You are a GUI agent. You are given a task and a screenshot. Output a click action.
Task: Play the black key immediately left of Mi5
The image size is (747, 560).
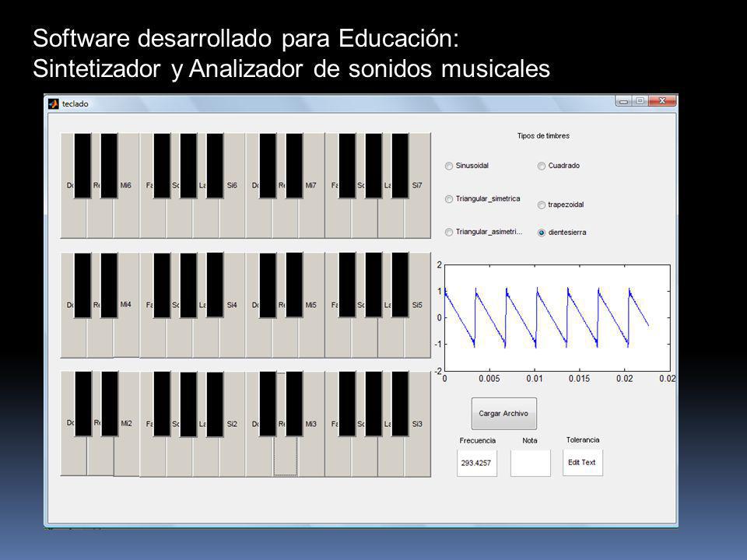pos(294,285)
